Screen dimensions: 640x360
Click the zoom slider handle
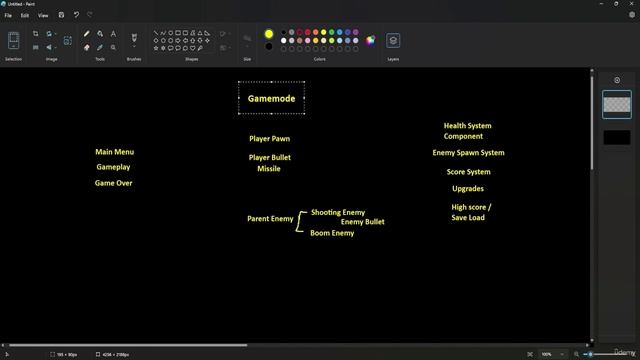tap(591, 354)
